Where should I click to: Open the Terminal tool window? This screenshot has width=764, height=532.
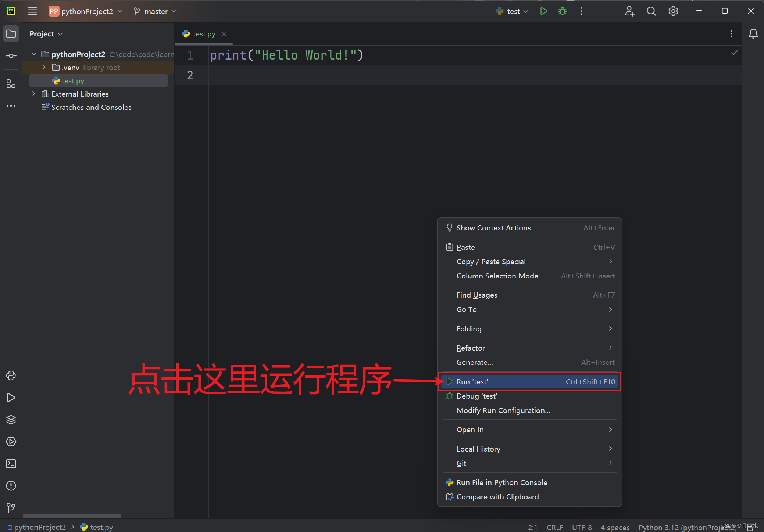point(11,464)
